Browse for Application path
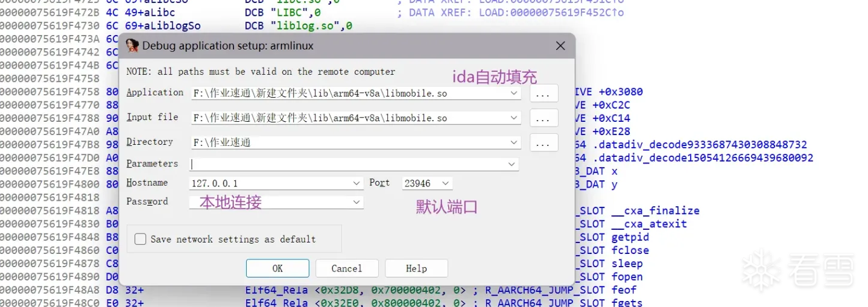Image resolution: width=868 pixels, height=307 pixels. coord(543,93)
